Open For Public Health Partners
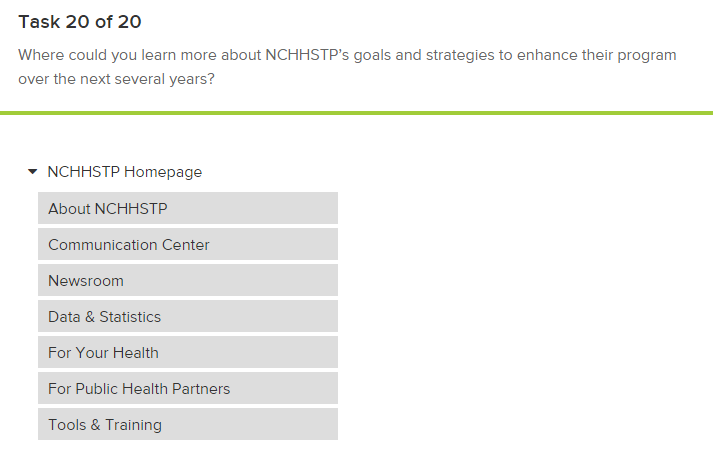The image size is (713, 457). [187, 389]
